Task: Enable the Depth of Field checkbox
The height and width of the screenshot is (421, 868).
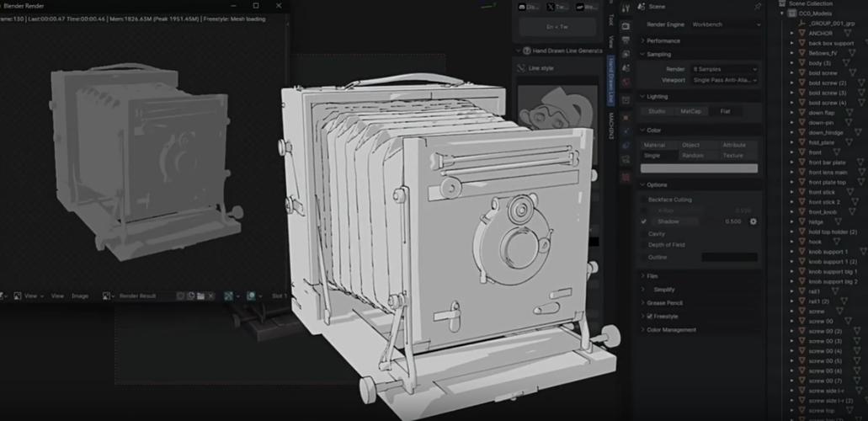Action: pyautogui.click(x=643, y=245)
